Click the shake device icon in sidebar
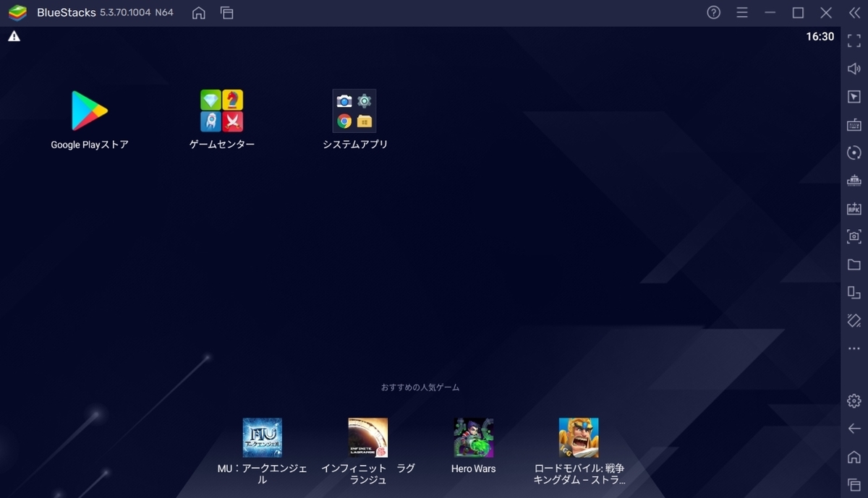 [x=854, y=320]
